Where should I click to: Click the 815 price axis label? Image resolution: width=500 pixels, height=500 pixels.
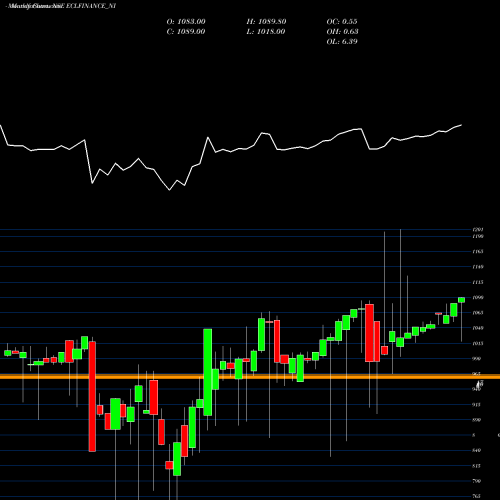(477, 466)
